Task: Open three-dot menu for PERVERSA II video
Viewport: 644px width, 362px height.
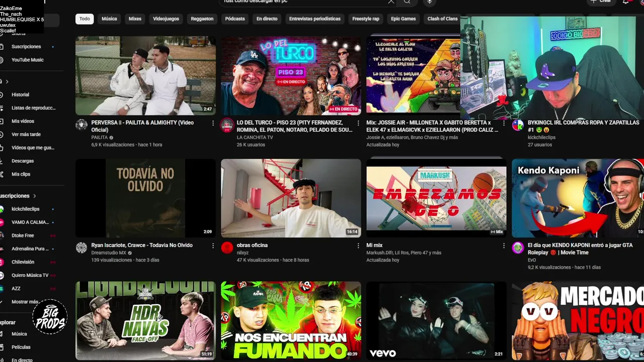Action: pos(213,123)
